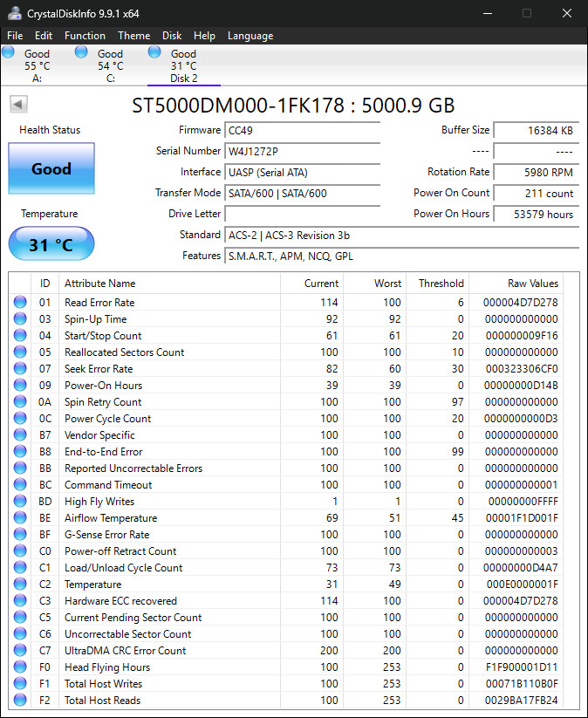Click the status orb for Reallocated Sectors Count
This screenshot has height=718, width=588.
(x=20, y=352)
